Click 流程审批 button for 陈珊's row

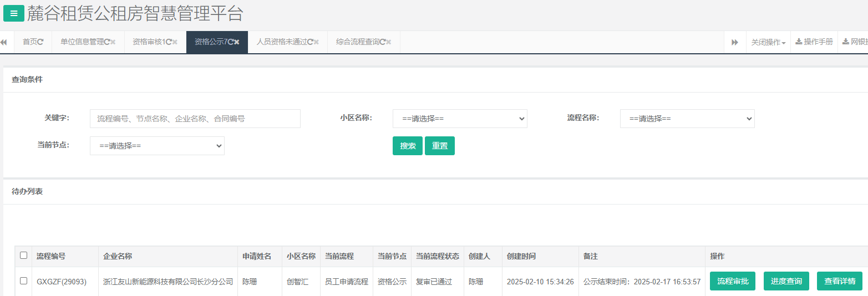pos(733,281)
